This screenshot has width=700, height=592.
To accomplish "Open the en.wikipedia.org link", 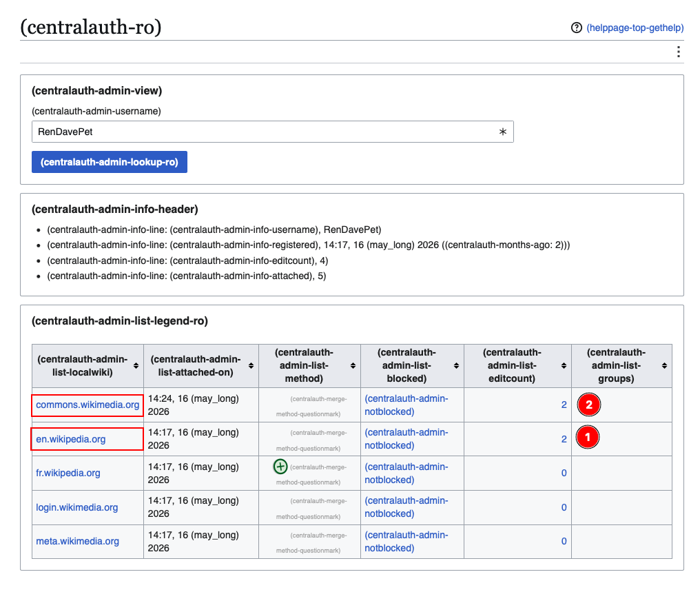I will click(x=70, y=439).
